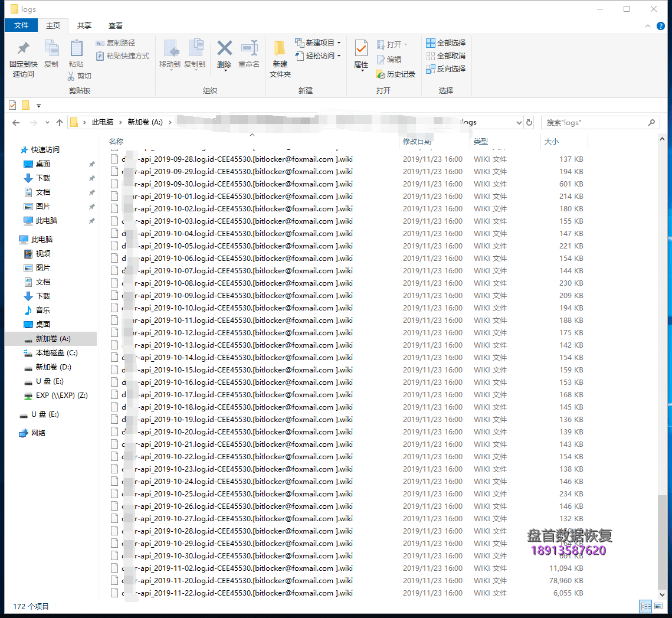Select file api_2019-09-30.log wiki, 601 KB
672x618 pixels.
tap(347, 184)
